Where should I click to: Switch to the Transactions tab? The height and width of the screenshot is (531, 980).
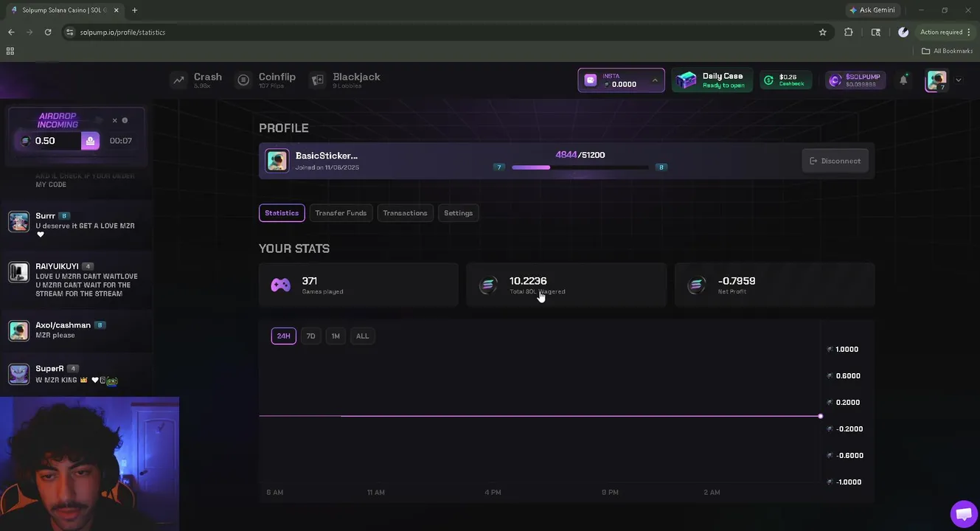point(405,213)
